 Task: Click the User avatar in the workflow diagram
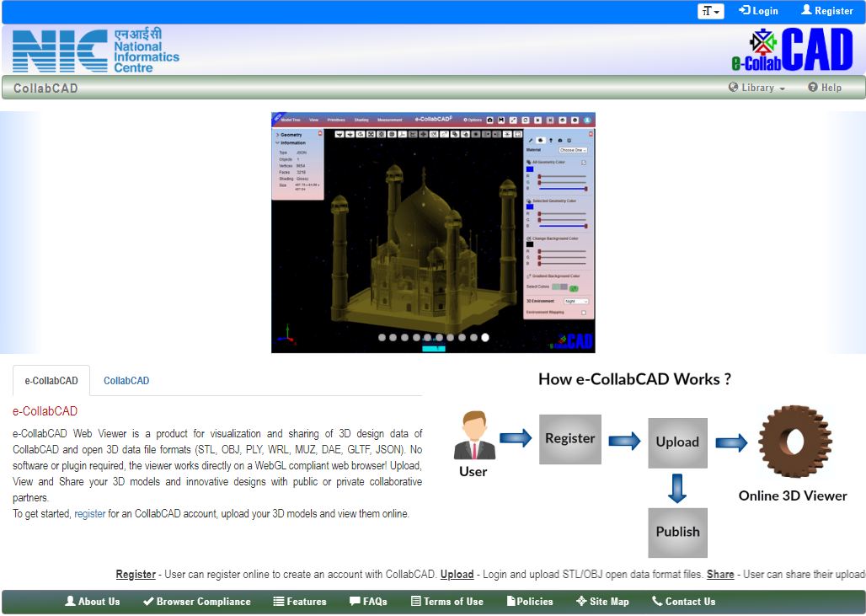pos(474,436)
